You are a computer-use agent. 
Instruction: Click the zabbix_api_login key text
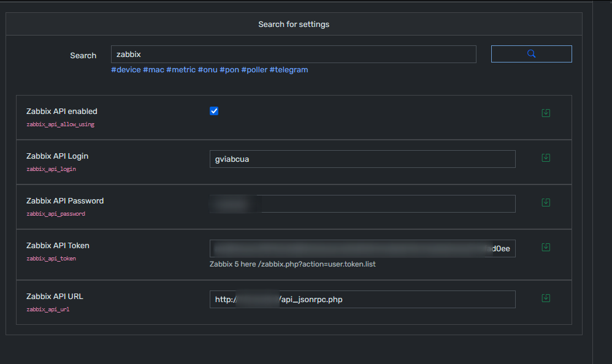[x=51, y=169]
